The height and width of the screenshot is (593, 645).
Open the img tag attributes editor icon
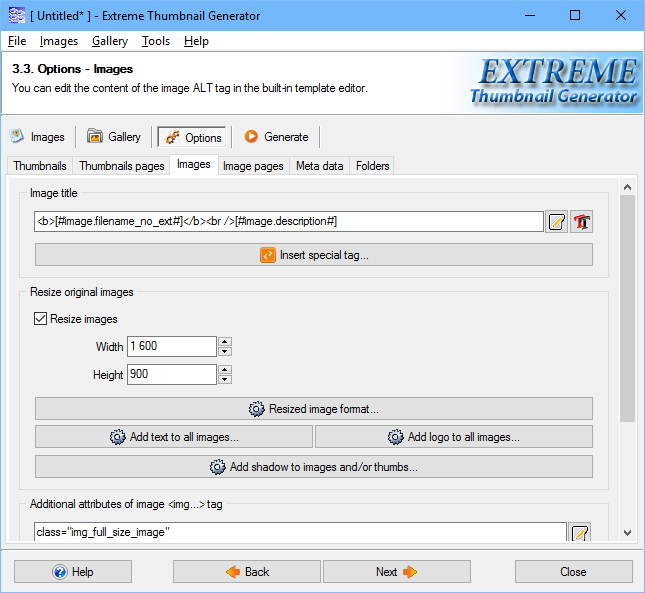(579, 532)
